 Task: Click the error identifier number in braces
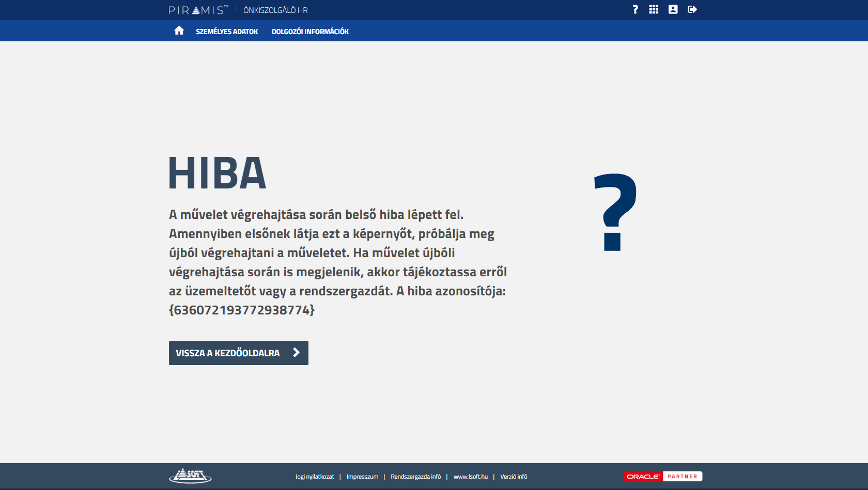pos(241,310)
